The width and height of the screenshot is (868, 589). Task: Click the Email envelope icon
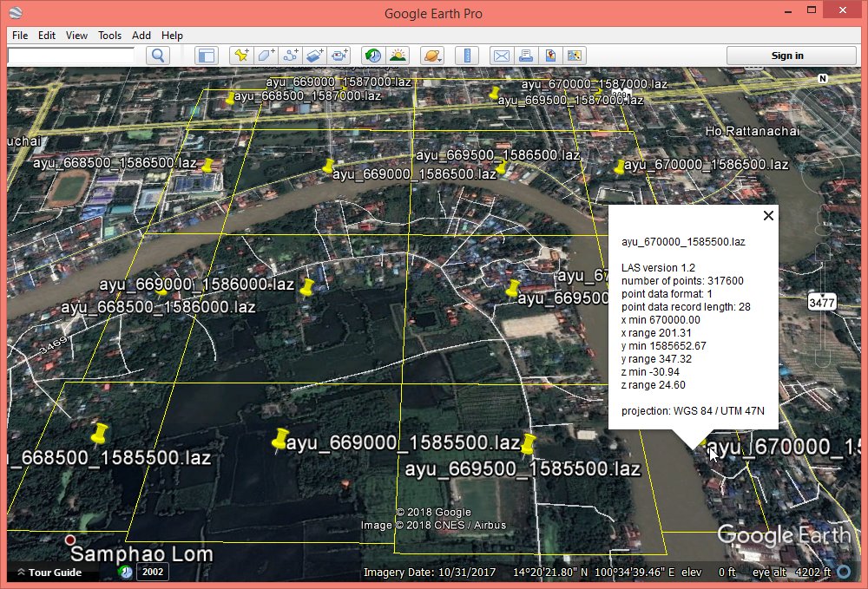(501, 56)
